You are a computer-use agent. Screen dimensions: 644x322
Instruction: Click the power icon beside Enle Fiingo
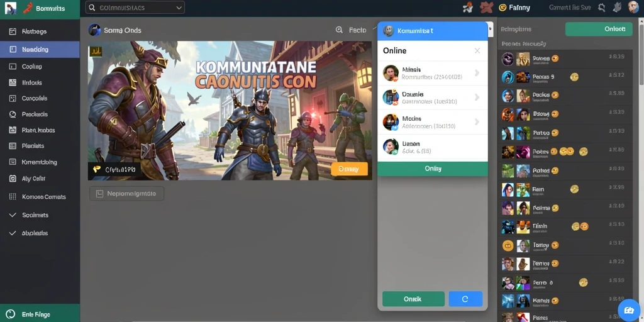pos(11,314)
